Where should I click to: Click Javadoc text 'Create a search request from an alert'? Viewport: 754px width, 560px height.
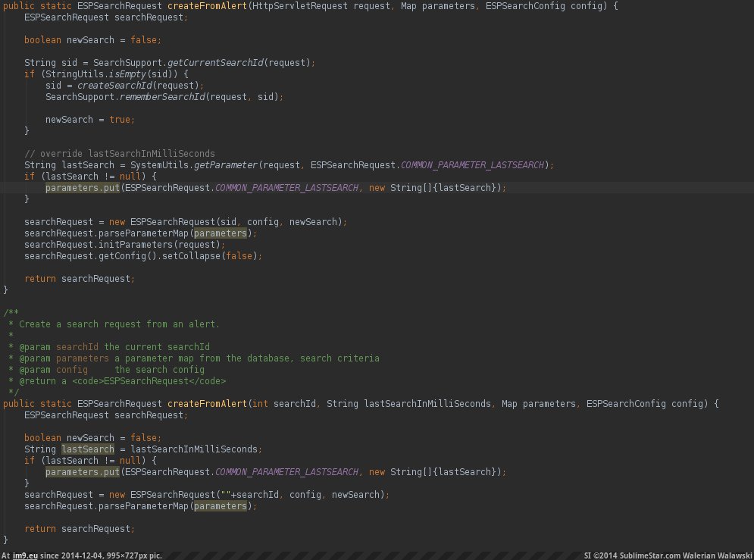tap(119, 324)
